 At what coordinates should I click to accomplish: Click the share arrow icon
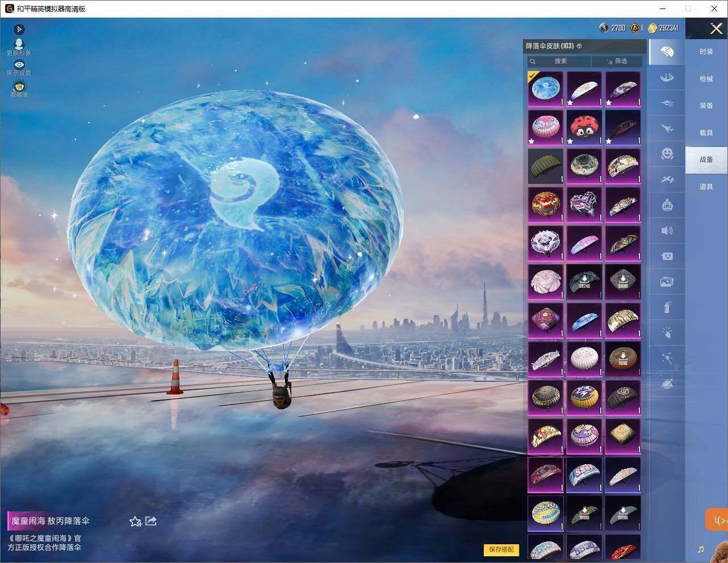tap(151, 521)
